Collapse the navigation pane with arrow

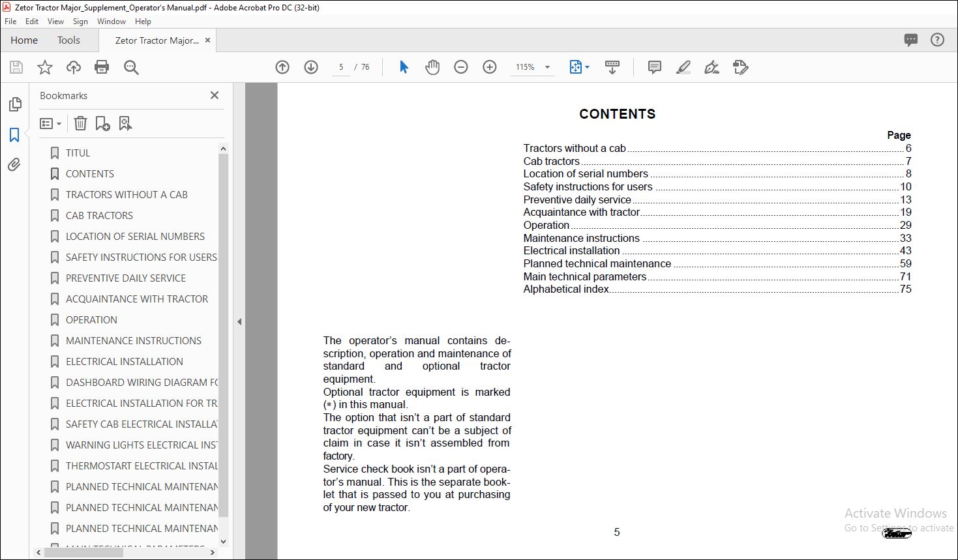click(239, 321)
